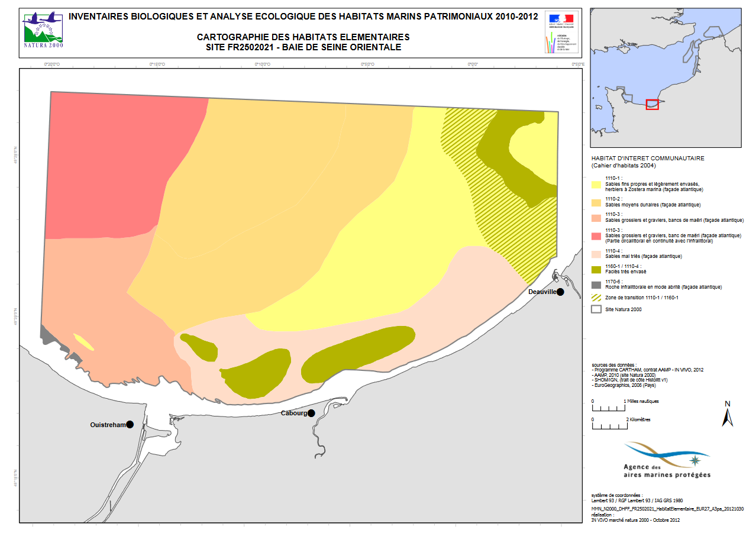Click the kilometres scale bar

(609, 426)
